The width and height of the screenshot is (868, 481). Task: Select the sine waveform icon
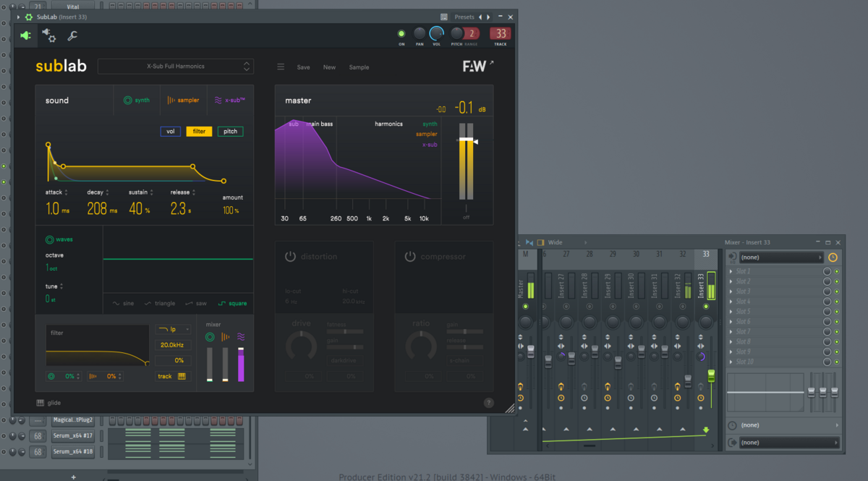116,304
